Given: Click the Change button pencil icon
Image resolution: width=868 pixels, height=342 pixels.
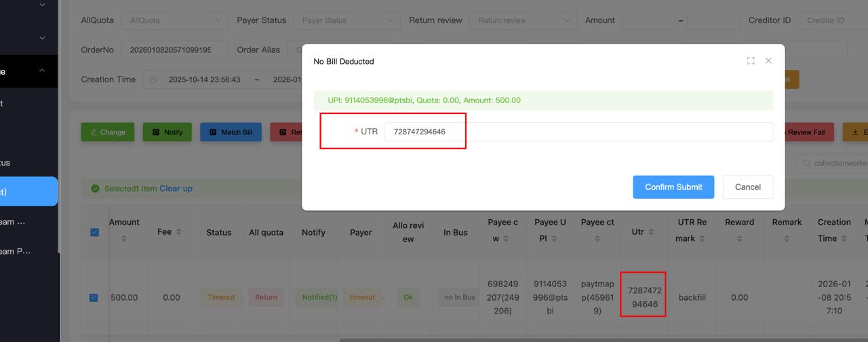Looking at the screenshot, I should [94, 132].
